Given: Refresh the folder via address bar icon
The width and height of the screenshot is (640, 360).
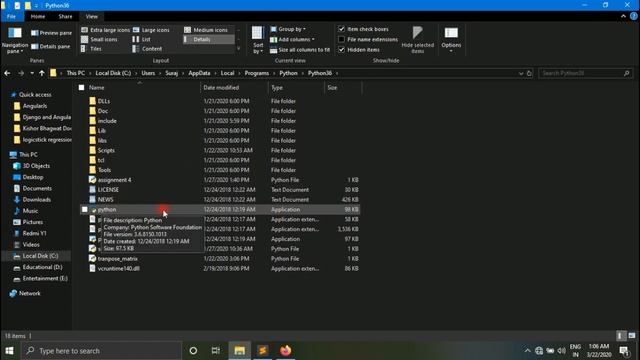Looking at the screenshot, I should pos(529,73).
